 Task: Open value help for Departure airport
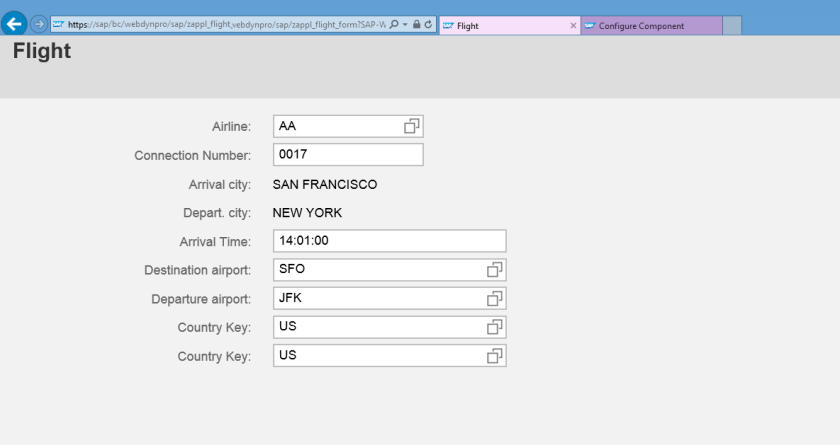494,299
